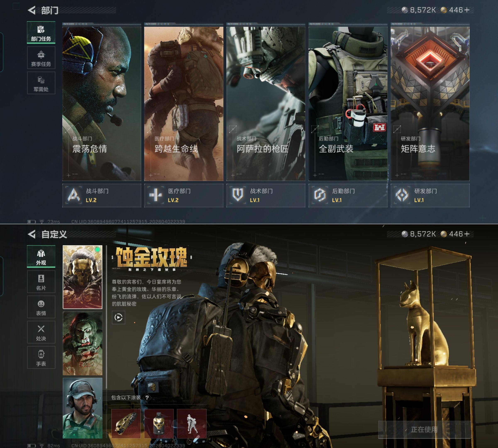Switch to the 赛季任务 sidebar tab
Image resolution: width=498 pixels, height=448 pixels.
click(41, 58)
